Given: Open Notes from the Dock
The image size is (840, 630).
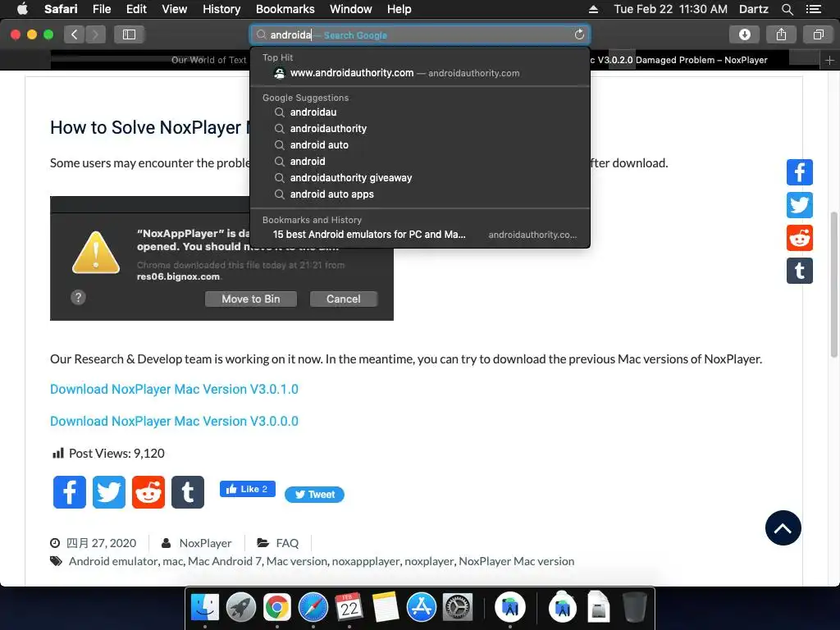Looking at the screenshot, I should coord(386,608).
